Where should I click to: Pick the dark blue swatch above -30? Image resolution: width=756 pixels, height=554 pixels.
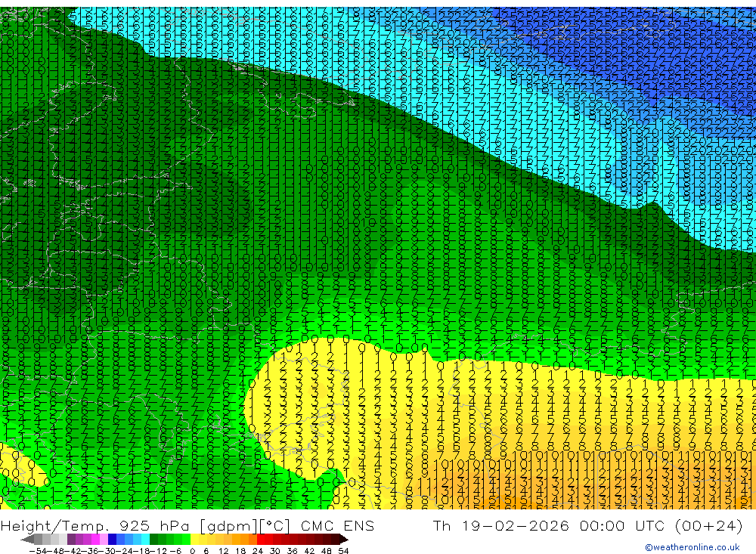pos(113,539)
